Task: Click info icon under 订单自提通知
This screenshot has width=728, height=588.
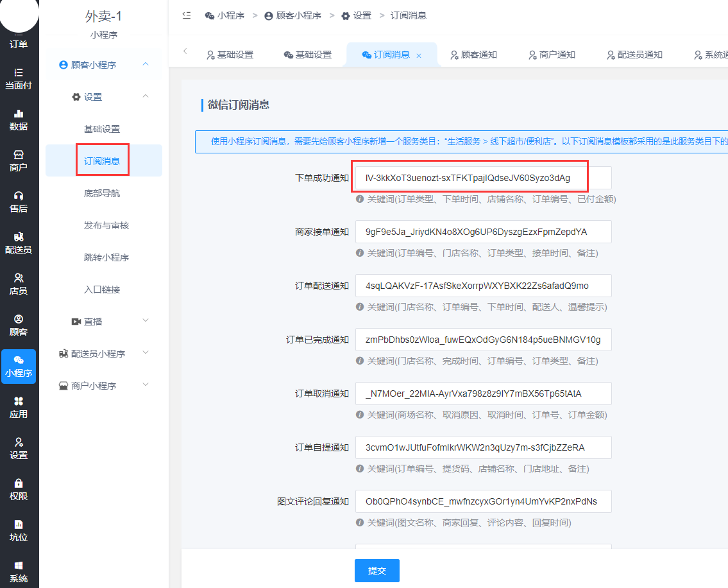Action: tap(359, 469)
